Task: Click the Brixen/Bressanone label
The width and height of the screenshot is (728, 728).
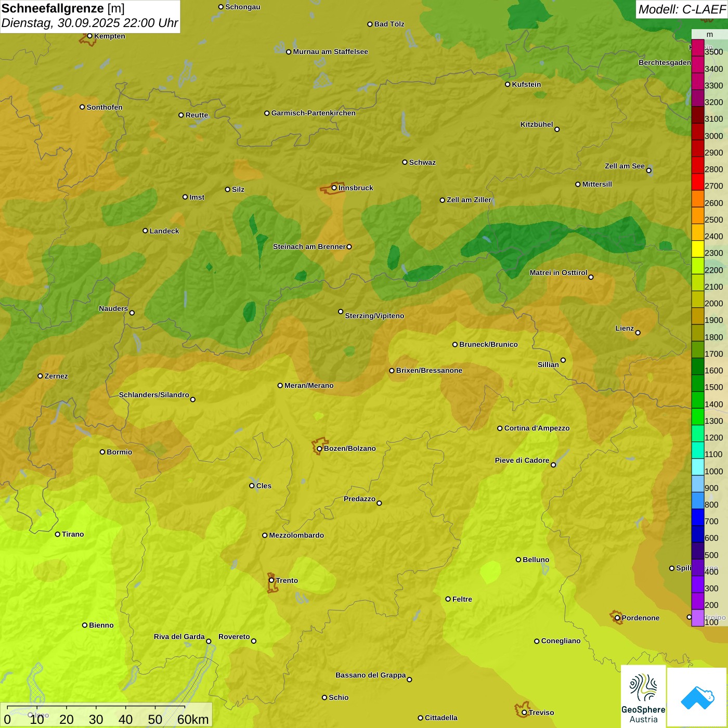Action: [429, 370]
